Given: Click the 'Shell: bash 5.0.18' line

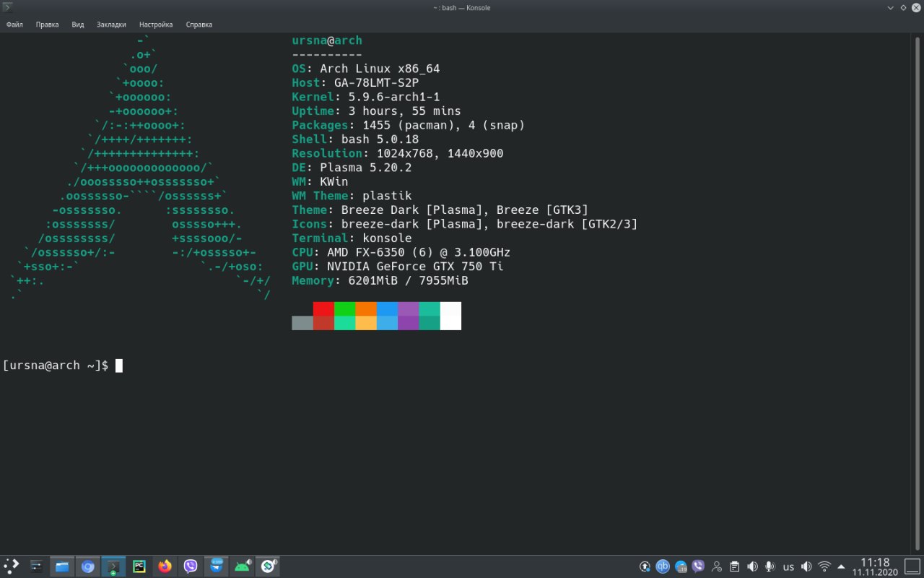Looking at the screenshot, I should [x=355, y=139].
